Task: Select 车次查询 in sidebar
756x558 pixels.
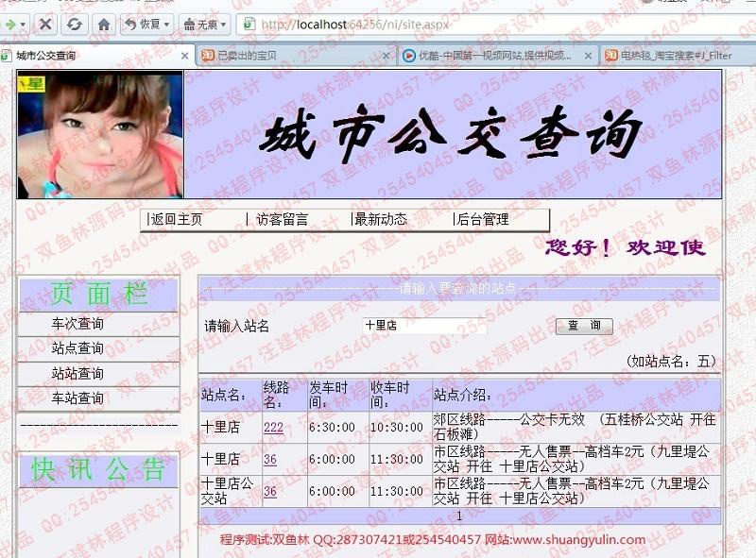Action: (x=77, y=324)
